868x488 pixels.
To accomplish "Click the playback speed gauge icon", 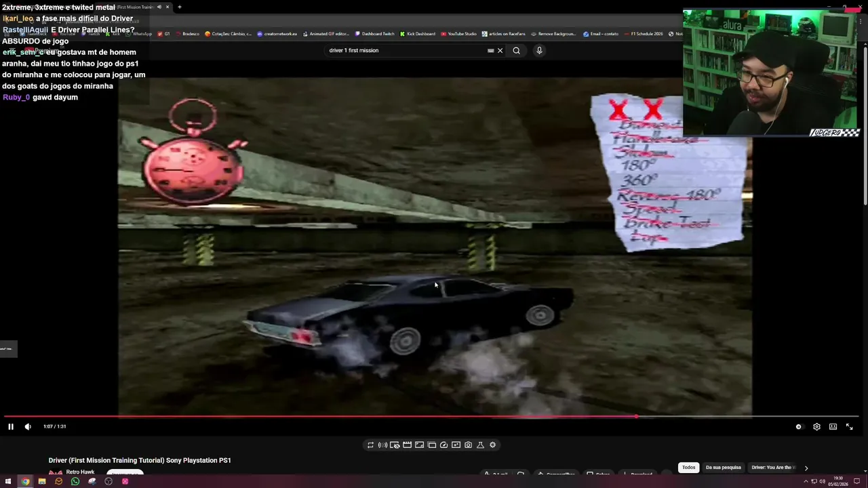I will coord(443,445).
